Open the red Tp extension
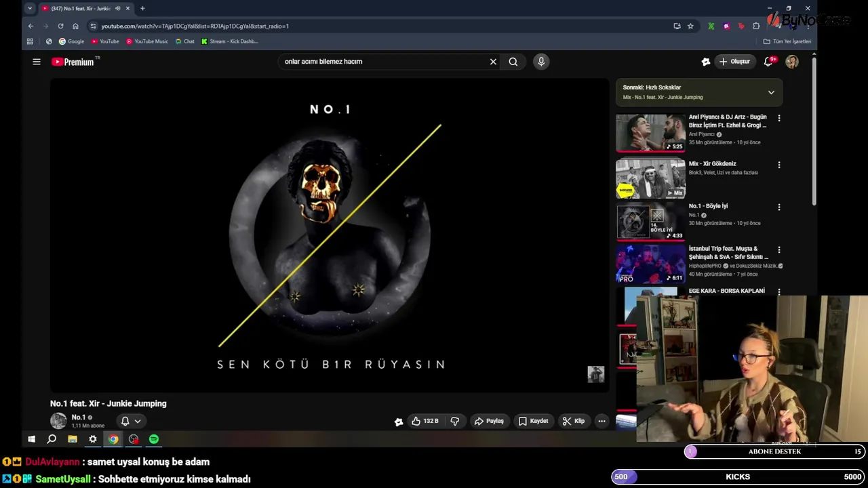The height and width of the screenshot is (488, 868). pos(741,26)
